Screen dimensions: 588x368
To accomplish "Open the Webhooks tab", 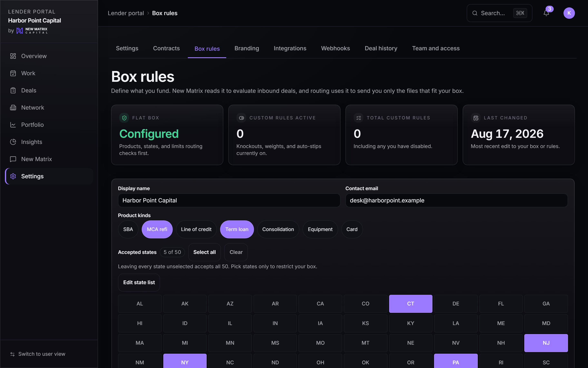I will coord(335,48).
